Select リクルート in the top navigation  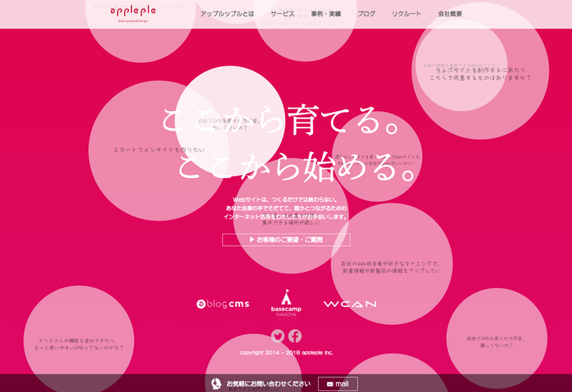[406, 14]
